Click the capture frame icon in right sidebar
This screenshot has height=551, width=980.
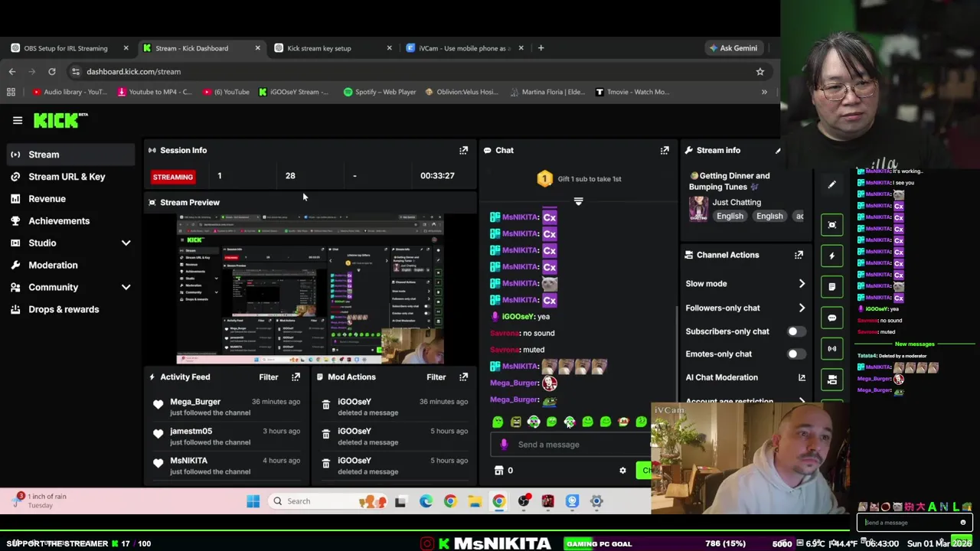pyautogui.click(x=832, y=224)
